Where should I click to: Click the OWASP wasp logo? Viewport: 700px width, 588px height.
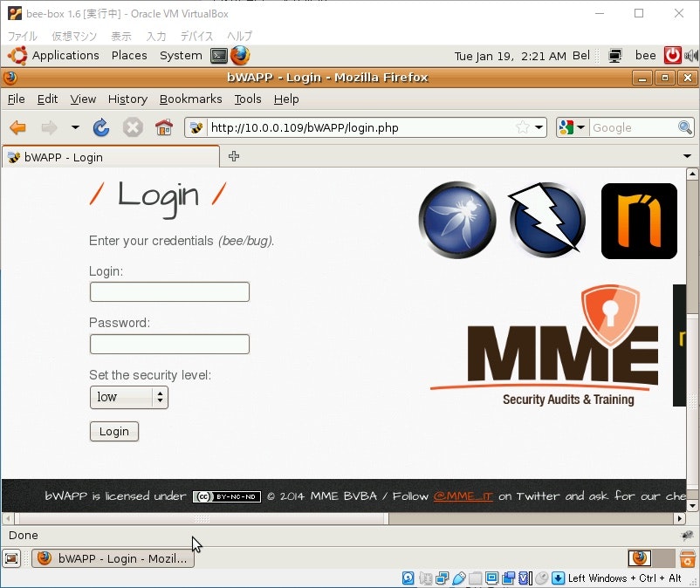click(x=457, y=220)
